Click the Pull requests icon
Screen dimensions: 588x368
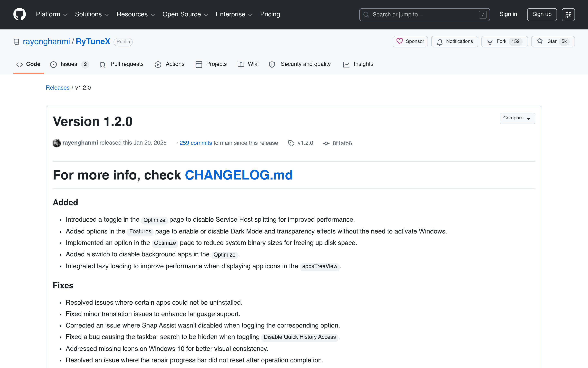[x=102, y=64]
